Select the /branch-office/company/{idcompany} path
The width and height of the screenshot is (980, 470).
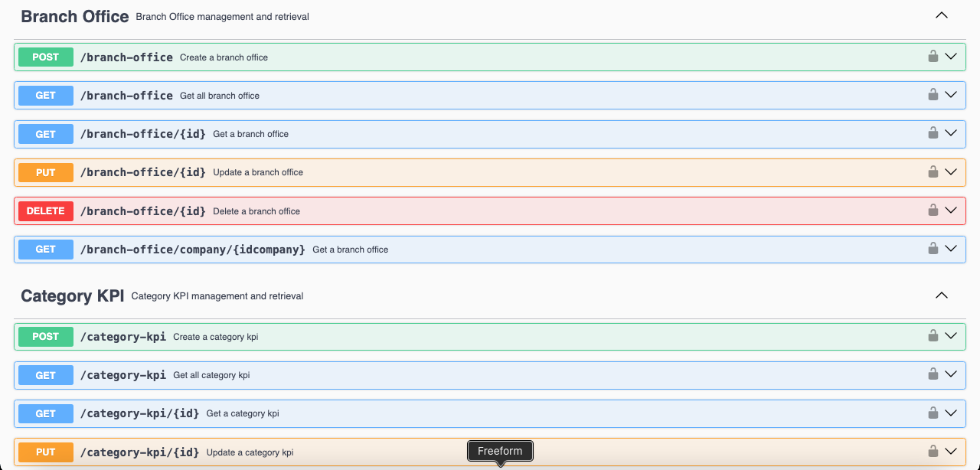193,250
